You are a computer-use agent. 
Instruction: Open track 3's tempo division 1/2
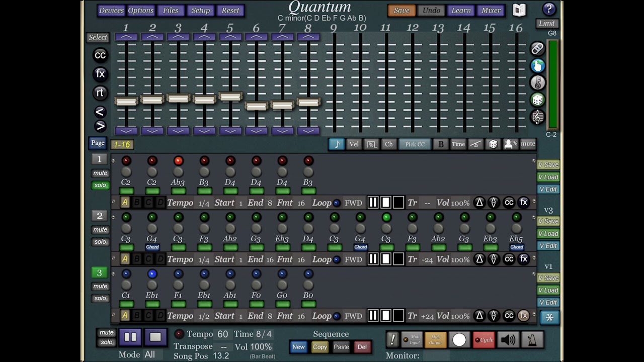coord(204,316)
